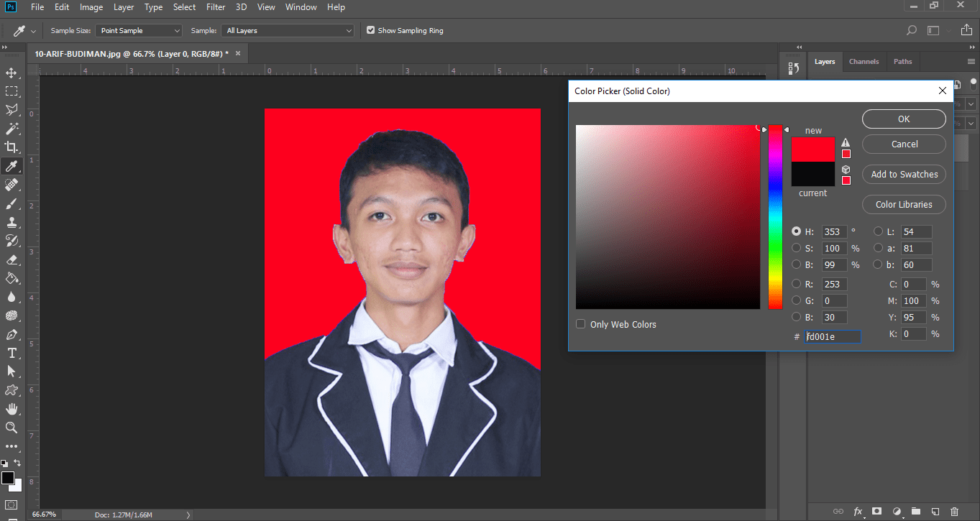Activate the Brush tool
The width and height of the screenshot is (980, 521).
[x=11, y=203]
